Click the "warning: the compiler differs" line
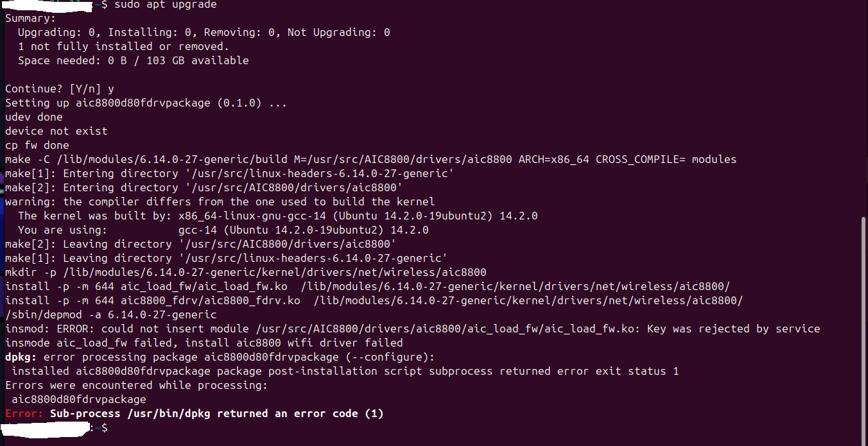Screen dimensions: 868x446 pyautogui.click(x=220, y=202)
